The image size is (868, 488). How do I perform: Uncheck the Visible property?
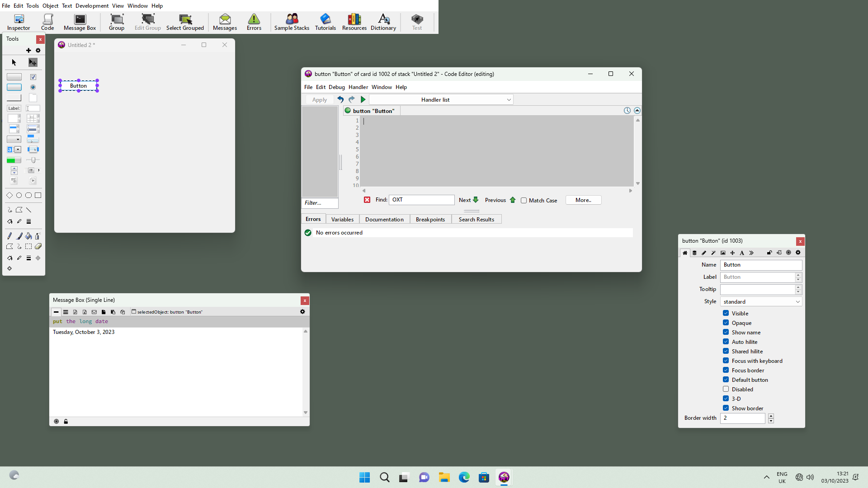(x=726, y=313)
